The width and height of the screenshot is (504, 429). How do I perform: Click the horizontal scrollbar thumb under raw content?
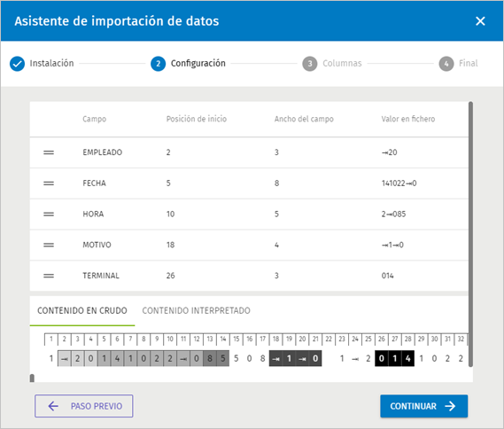pos(32,378)
